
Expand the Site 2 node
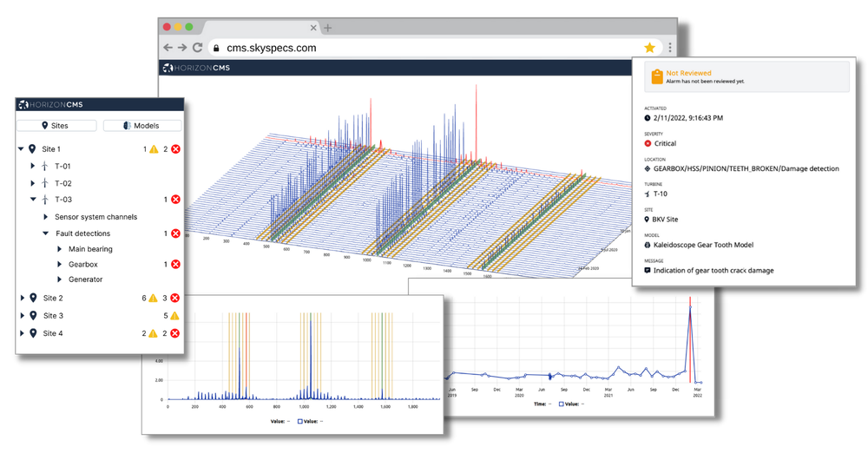[x=23, y=298]
